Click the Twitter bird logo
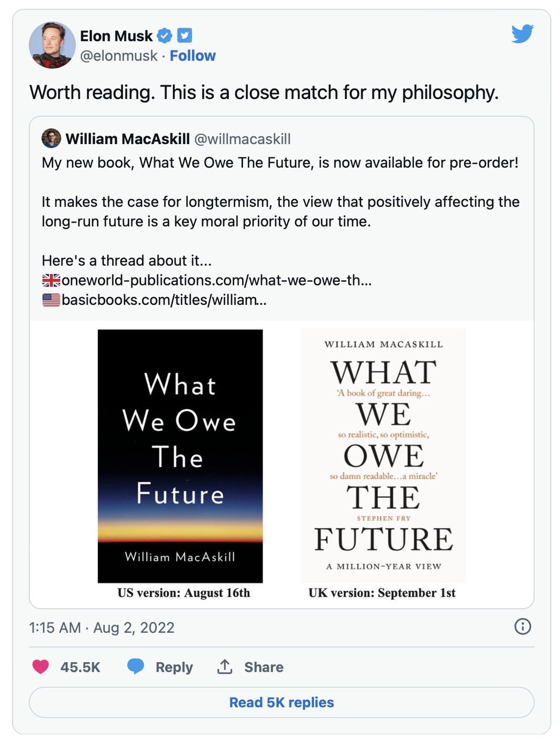This screenshot has width=560, height=746. pos(522,34)
